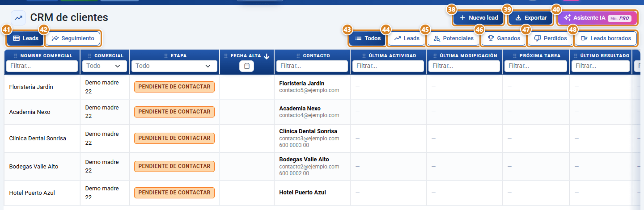Show Ganados leads
This screenshot has height=210, width=644.
click(x=504, y=38)
